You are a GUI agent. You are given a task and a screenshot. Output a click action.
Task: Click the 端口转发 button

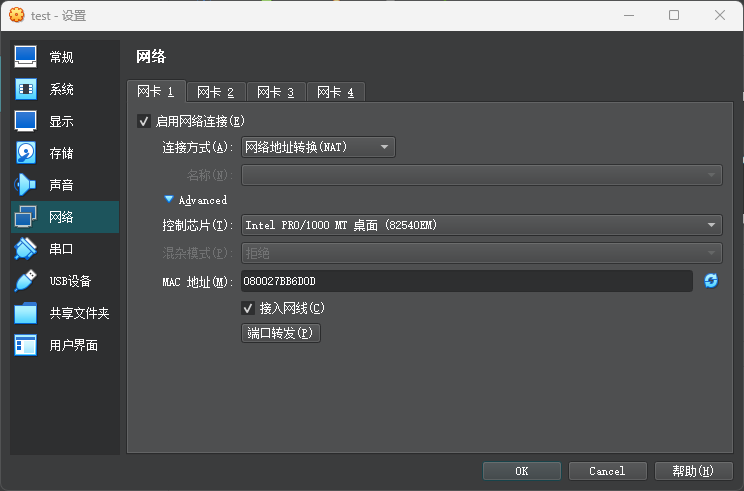(x=281, y=333)
